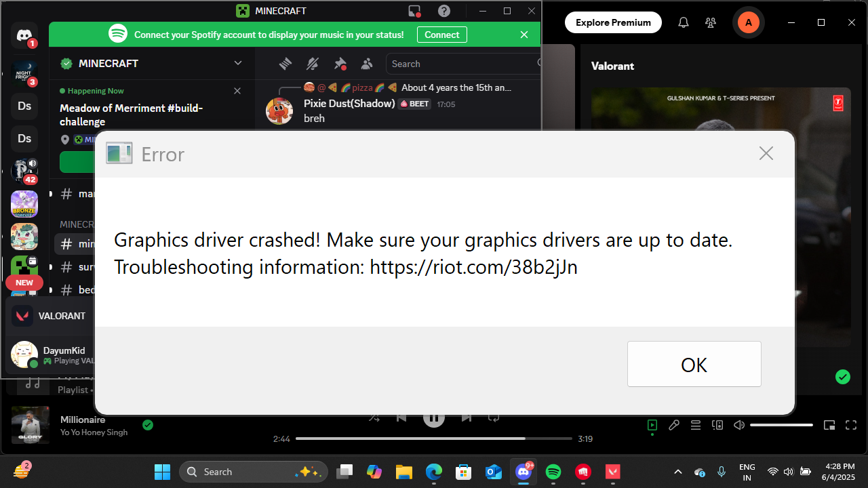
Task: Click the Windows taskbar search box
Action: (x=254, y=472)
